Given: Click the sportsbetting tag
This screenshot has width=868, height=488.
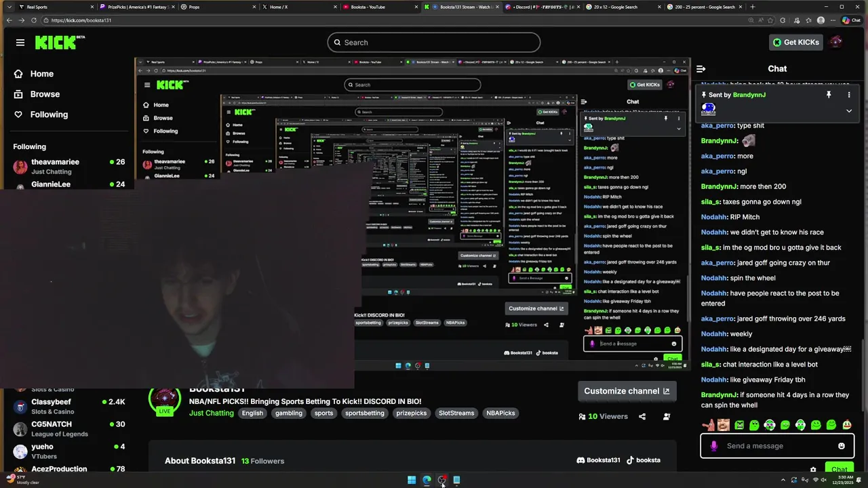Looking at the screenshot, I should [x=365, y=413].
